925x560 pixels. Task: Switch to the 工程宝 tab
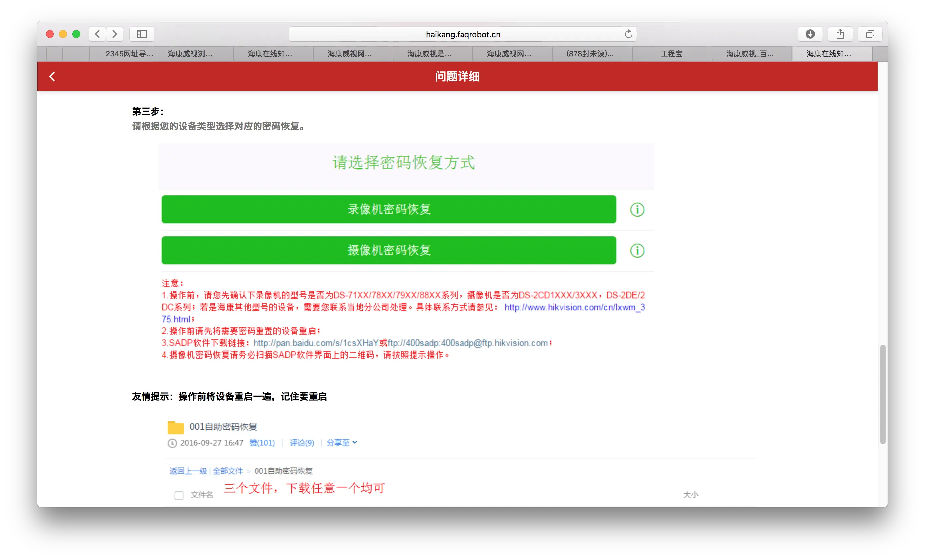671,54
